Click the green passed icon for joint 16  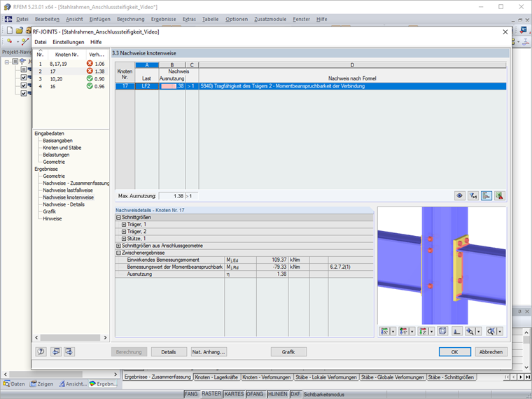[x=90, y=86]
